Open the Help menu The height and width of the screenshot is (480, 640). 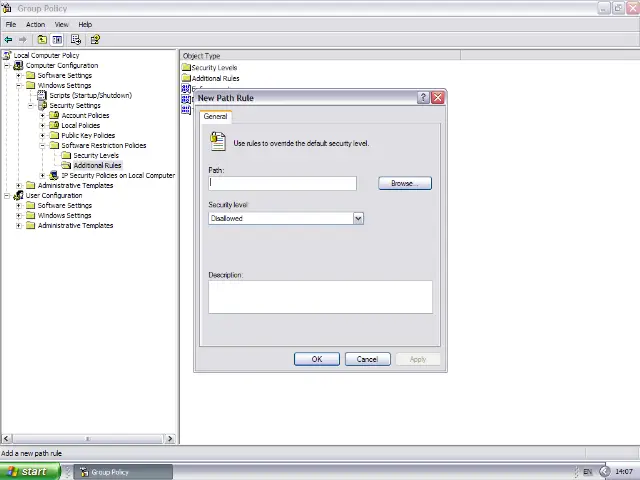85,24
